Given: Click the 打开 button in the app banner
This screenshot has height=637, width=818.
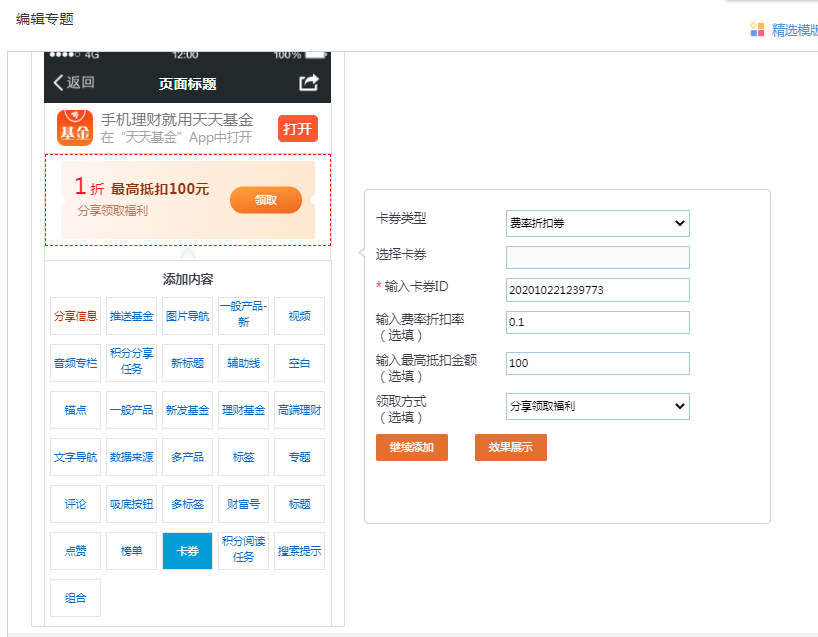Looking at the screenshot, I should [297, 128].
